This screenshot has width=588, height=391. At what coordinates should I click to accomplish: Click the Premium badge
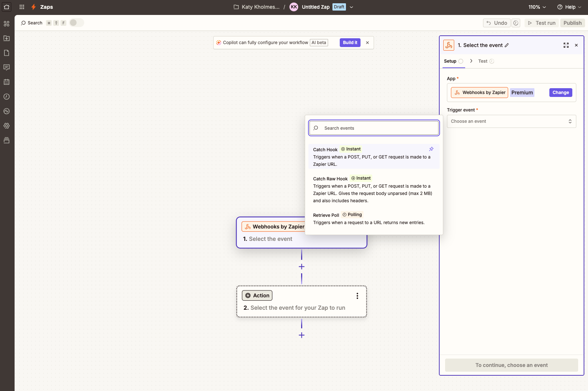522,93
